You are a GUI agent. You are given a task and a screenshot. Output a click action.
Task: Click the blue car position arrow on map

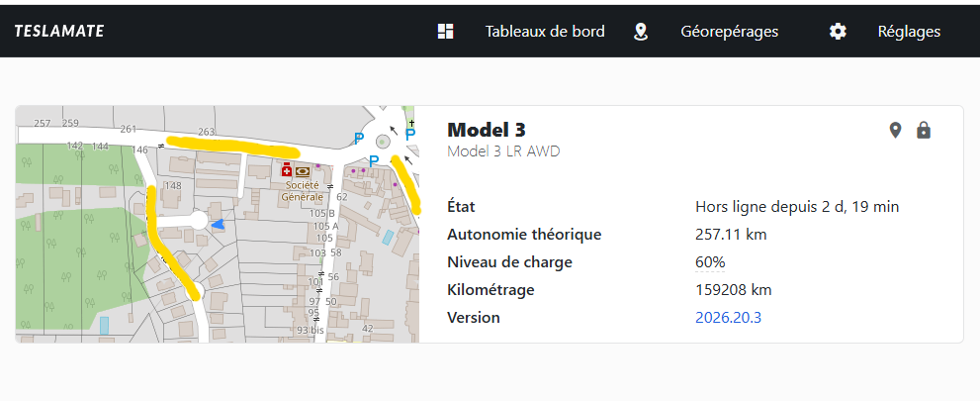pos(218,224)
